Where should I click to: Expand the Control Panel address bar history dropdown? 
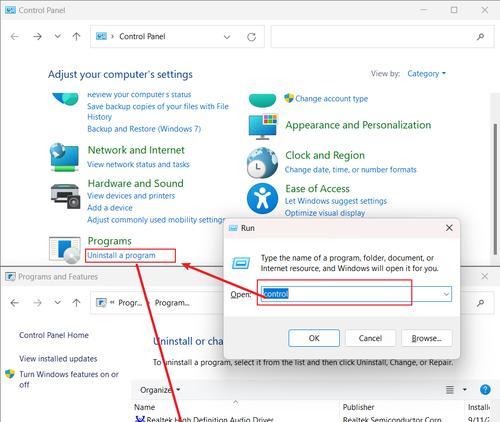click(x=227, y=37)
